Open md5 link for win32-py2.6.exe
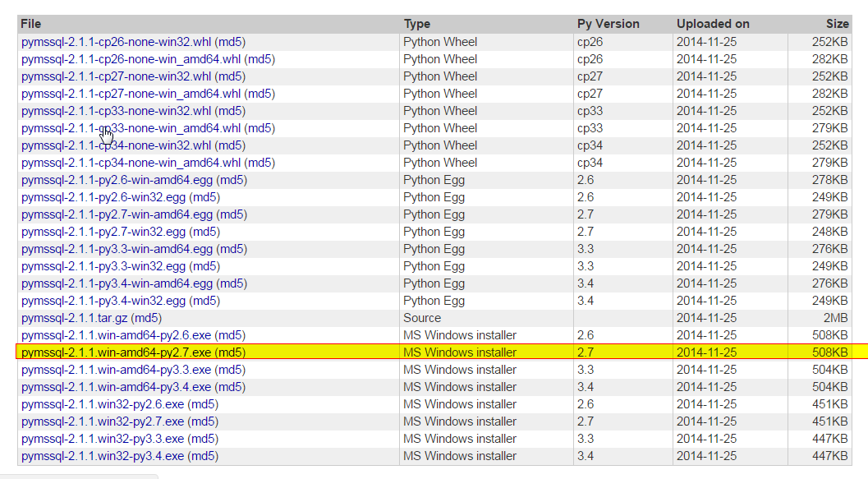The width and height of the screenshot is (868, 479). [x=203, y=404]
